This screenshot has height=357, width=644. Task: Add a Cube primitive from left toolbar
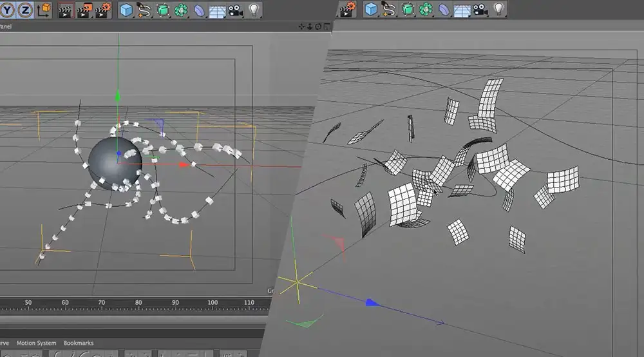126,10
